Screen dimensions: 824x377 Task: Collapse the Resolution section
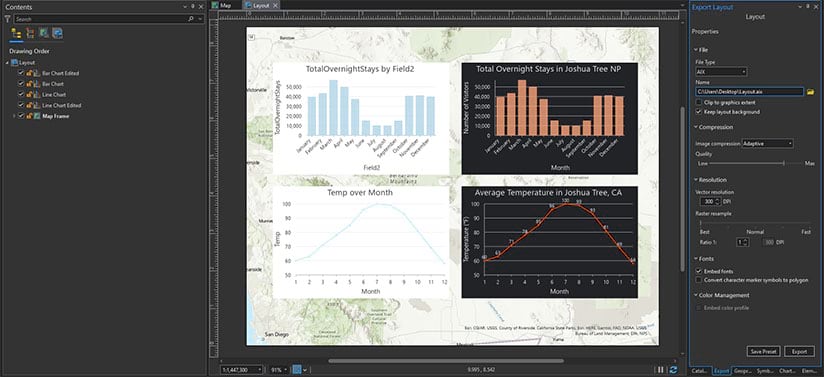(695, 180)
